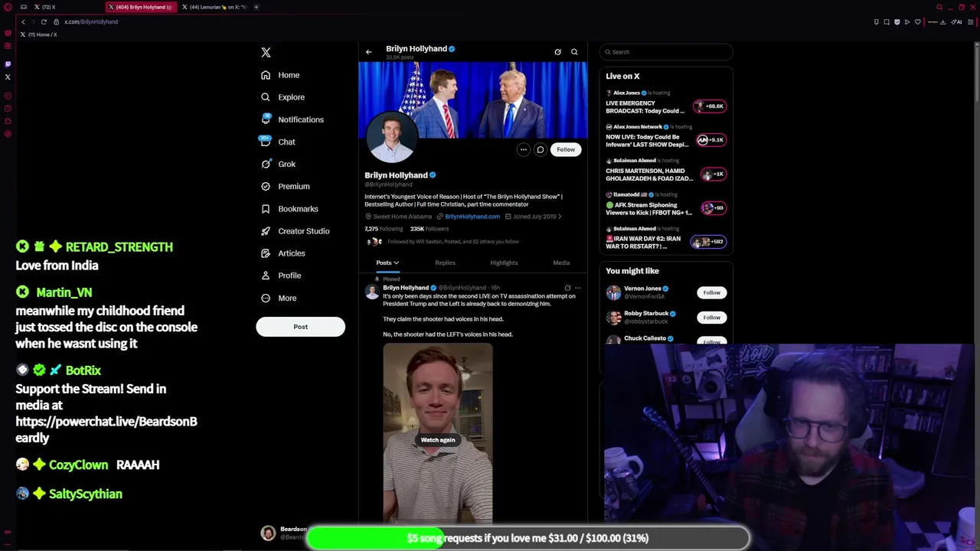Viewport: 980px width, 551px height.
Task: Open the profile three-dots more options
Action: pyautogui.click(x=523, y=150)
